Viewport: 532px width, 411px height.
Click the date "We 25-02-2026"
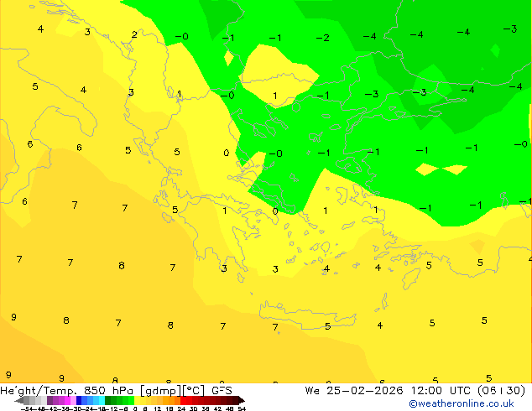point(354,391)
